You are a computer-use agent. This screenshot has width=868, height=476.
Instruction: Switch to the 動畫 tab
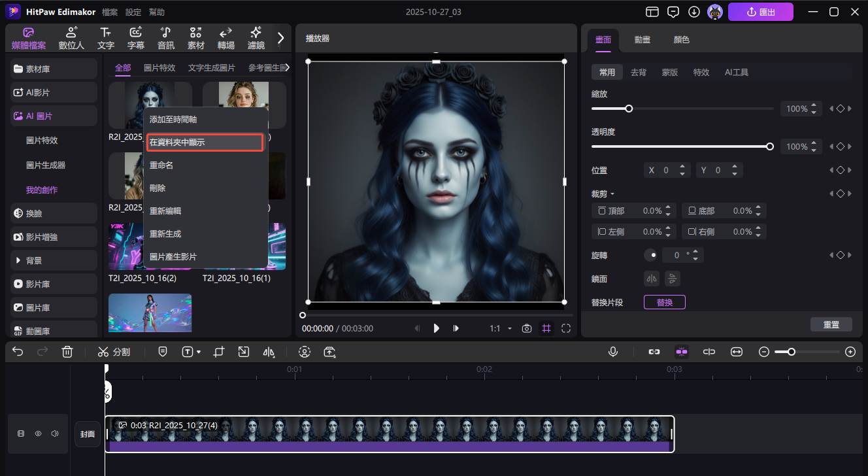642,39
